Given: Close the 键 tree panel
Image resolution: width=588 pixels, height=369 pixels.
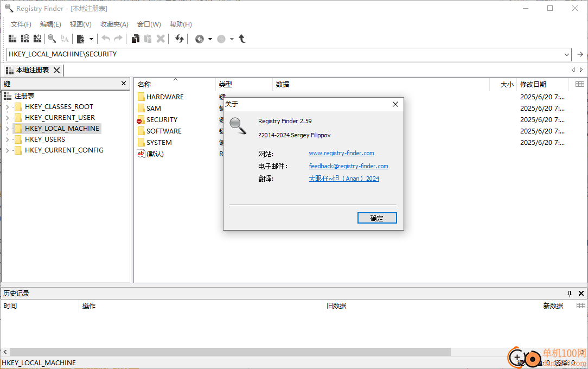Looking at the screenshot, I should 124,84.
